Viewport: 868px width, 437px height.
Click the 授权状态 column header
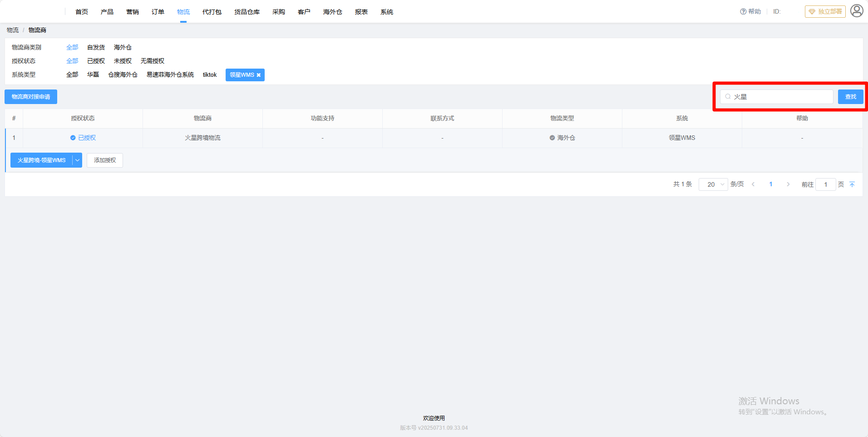(x=83, y=118)
